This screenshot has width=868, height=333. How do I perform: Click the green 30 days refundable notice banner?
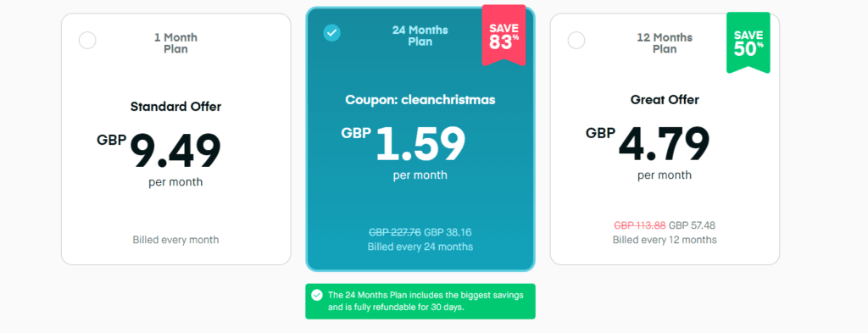point(420,302)
